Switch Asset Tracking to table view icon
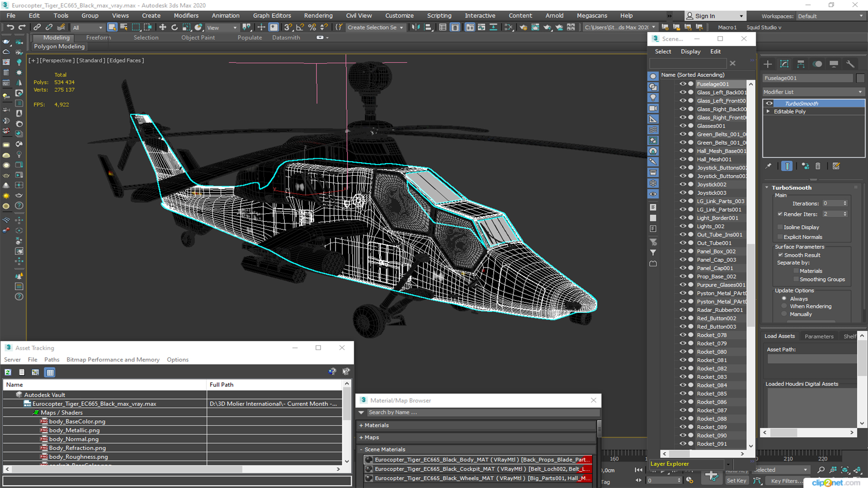 (x=50, y=372)
